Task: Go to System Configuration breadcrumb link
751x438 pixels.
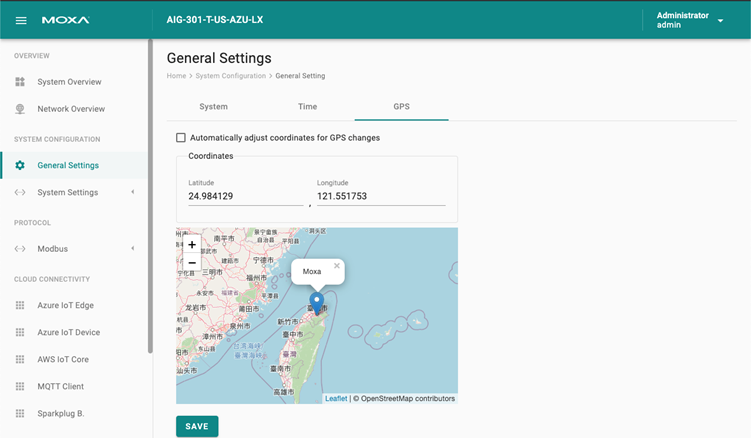Action: coord(230,76)
